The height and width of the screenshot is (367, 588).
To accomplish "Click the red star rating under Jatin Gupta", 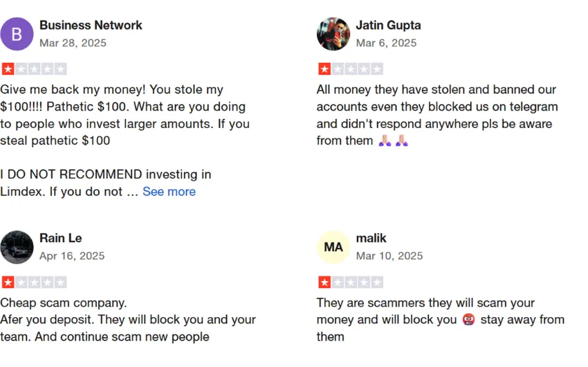I will point(351,69).
